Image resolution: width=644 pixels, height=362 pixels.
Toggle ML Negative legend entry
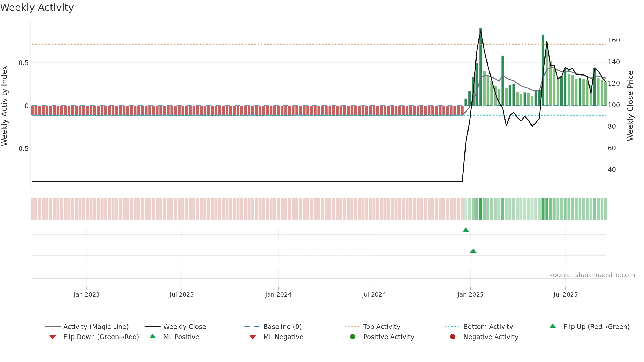coord(276,337)
